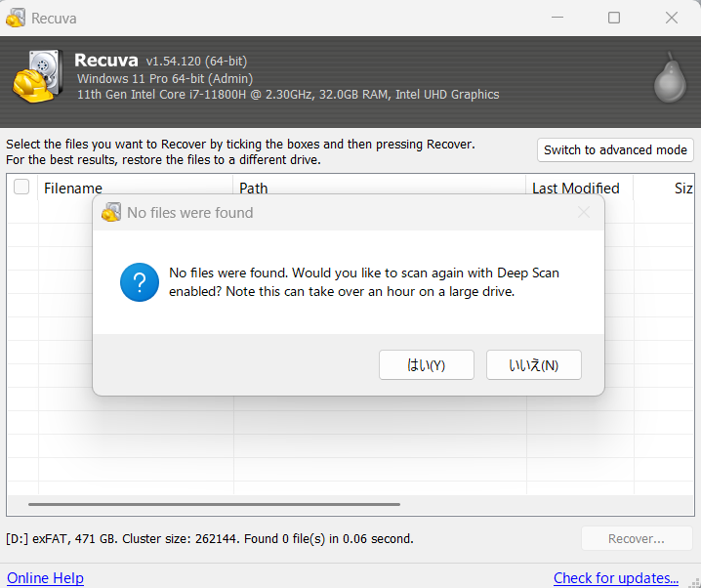Click the horizontal scrollbar under the file list
Viewport: 701px width, 588px height.
215,504
